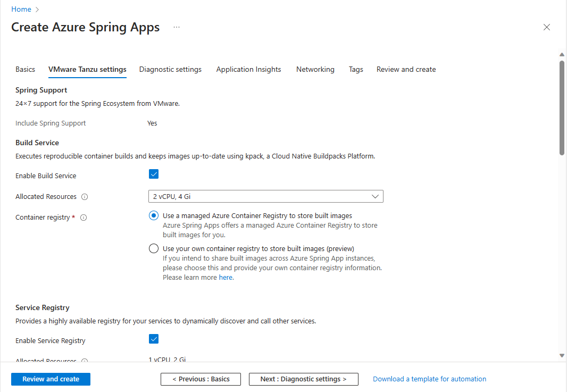
Task: Expand the Allocated Resources 2 vCPU dropdown
Action: tap(265, 197)
